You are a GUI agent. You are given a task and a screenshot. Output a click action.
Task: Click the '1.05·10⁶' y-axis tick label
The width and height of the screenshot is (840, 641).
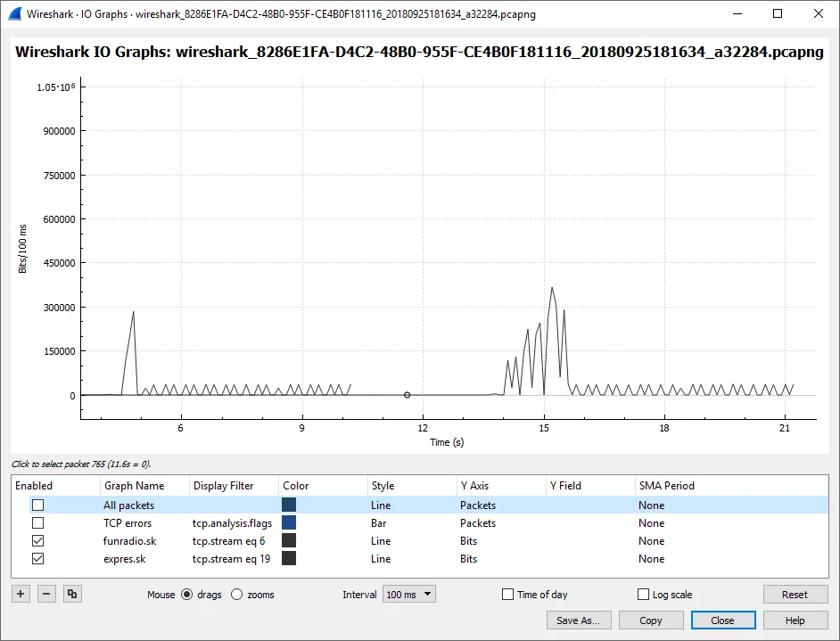pos(55,86)
